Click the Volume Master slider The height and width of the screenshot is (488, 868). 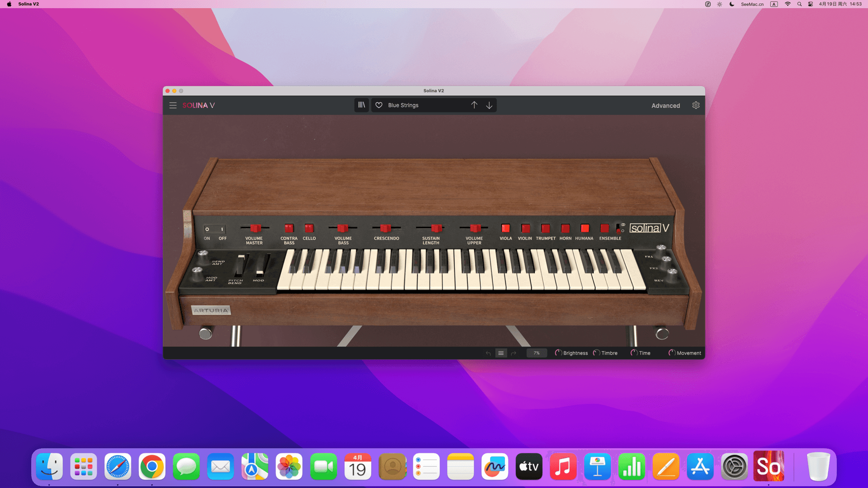coord(255,228)
